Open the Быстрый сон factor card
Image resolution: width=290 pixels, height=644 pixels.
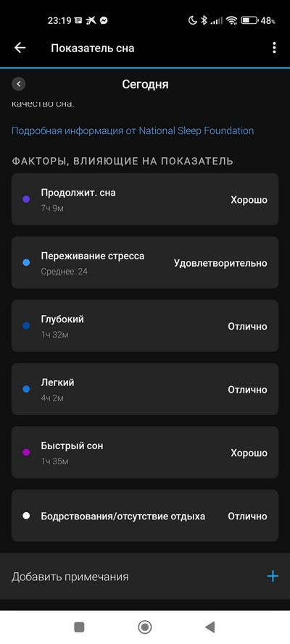[145, 452]
